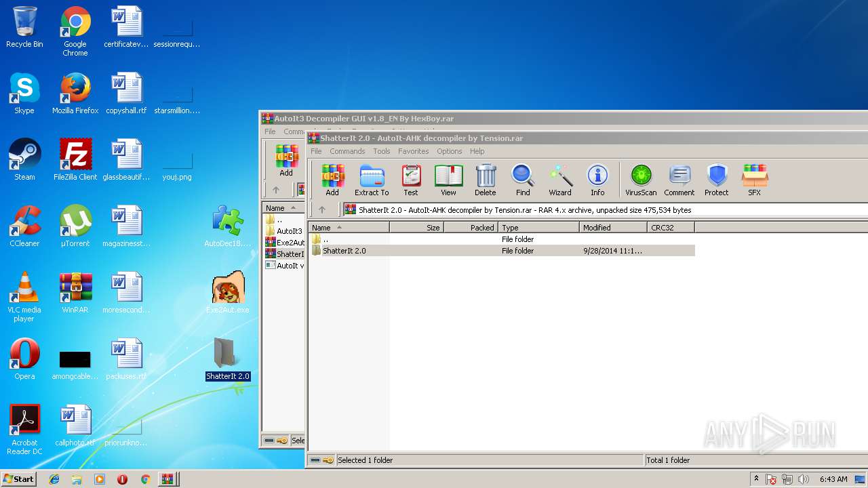Screen dimensions: 868x488
Task: Sort by Packed column header
Action: point(471,228)
